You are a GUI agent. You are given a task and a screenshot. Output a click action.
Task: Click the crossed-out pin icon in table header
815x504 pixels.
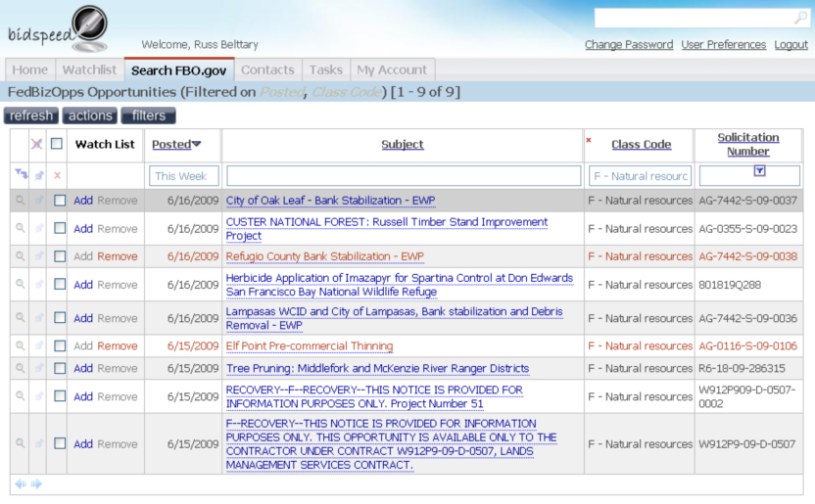[x=36, y=144]
